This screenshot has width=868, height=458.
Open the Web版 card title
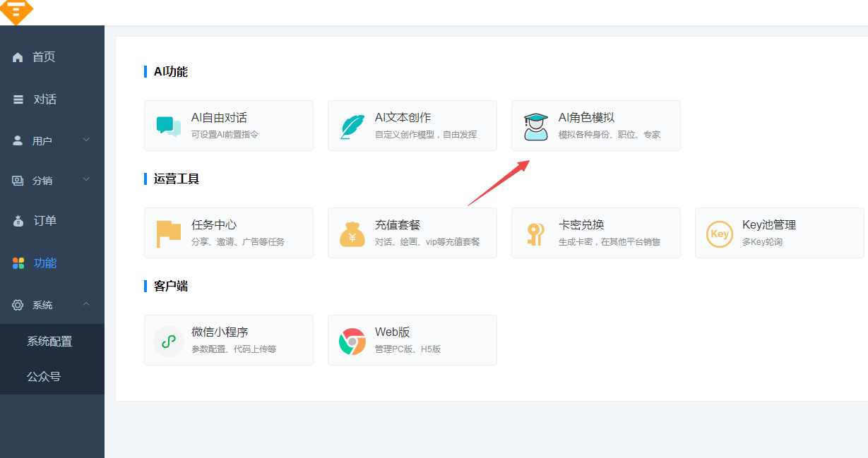(392, 332)
